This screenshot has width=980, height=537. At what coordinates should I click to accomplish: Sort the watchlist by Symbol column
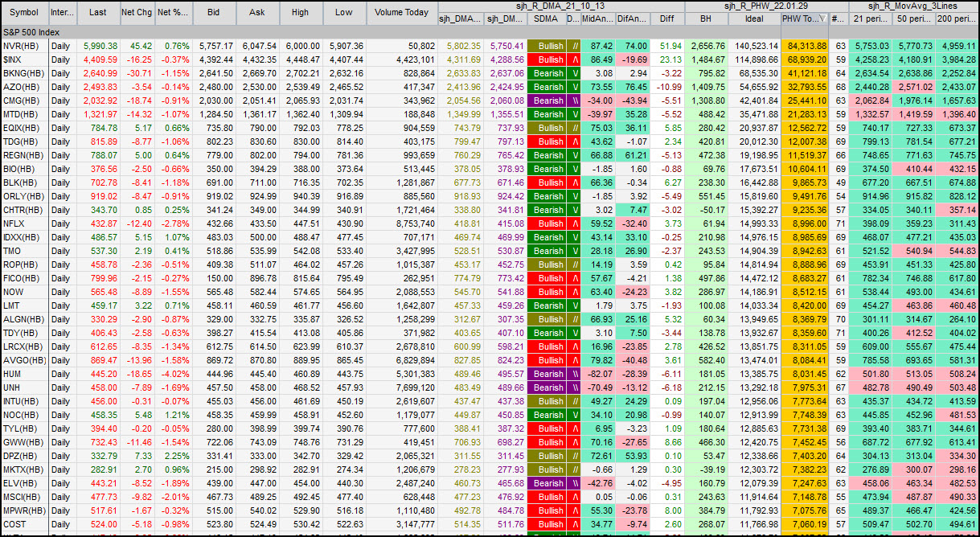pos(24,12)
